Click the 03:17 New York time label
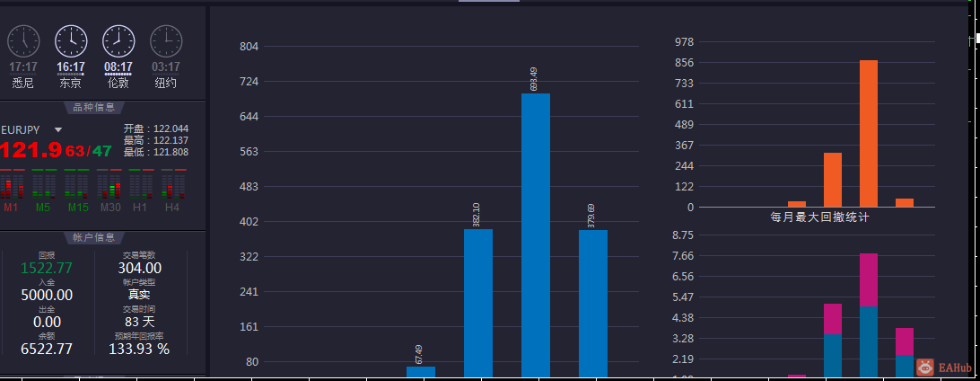 [166, 67]
